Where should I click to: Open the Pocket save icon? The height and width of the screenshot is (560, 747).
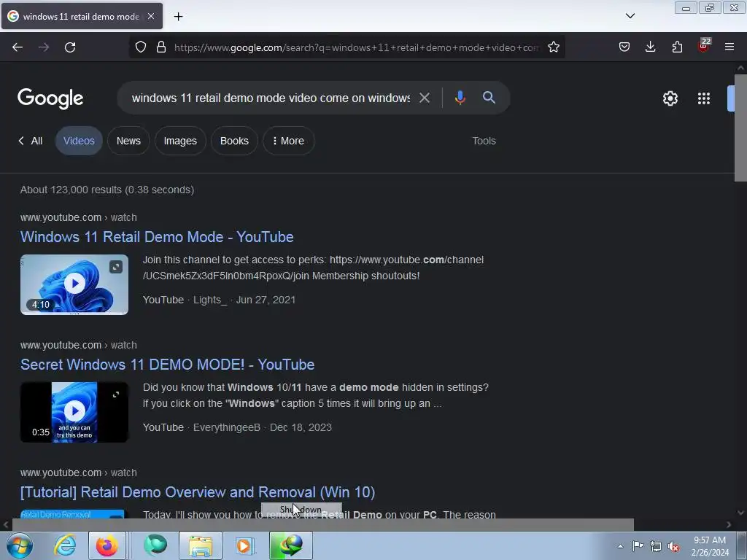[624, 47]
